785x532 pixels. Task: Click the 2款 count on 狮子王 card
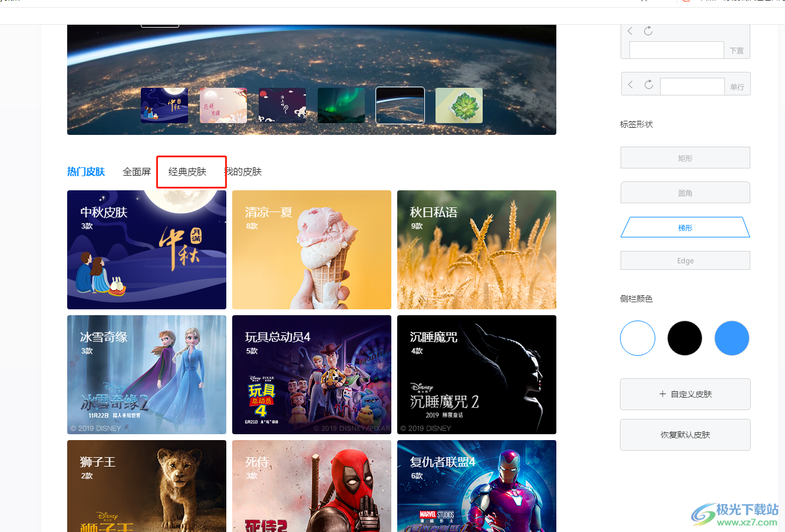[87, 476]
